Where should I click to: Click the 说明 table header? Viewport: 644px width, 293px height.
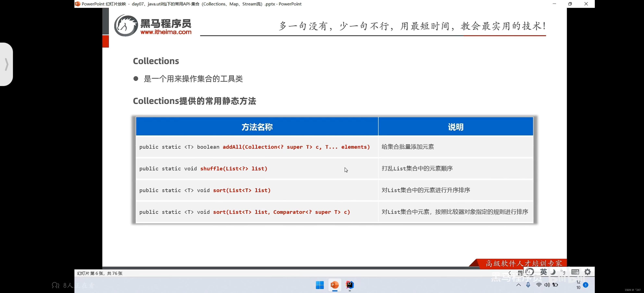pos(456,127)
